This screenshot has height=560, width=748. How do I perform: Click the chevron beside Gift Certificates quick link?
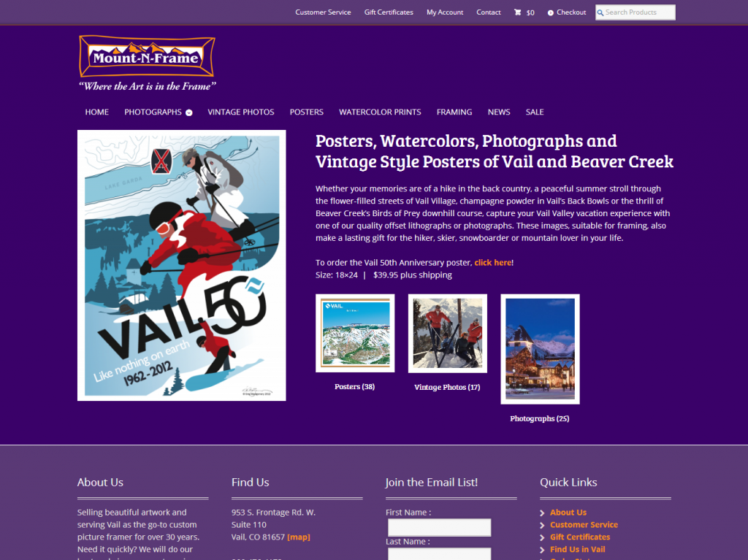click(x=542, y=538)
